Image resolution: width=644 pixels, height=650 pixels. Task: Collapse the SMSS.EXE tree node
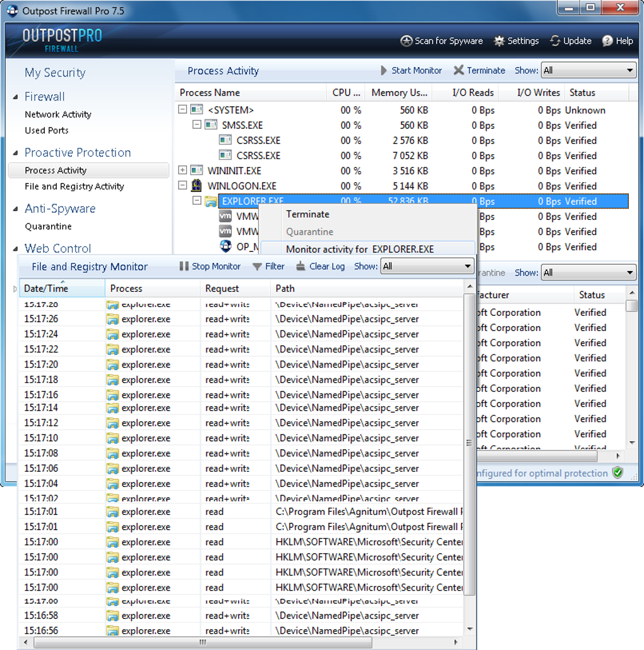tap(197, 124)
